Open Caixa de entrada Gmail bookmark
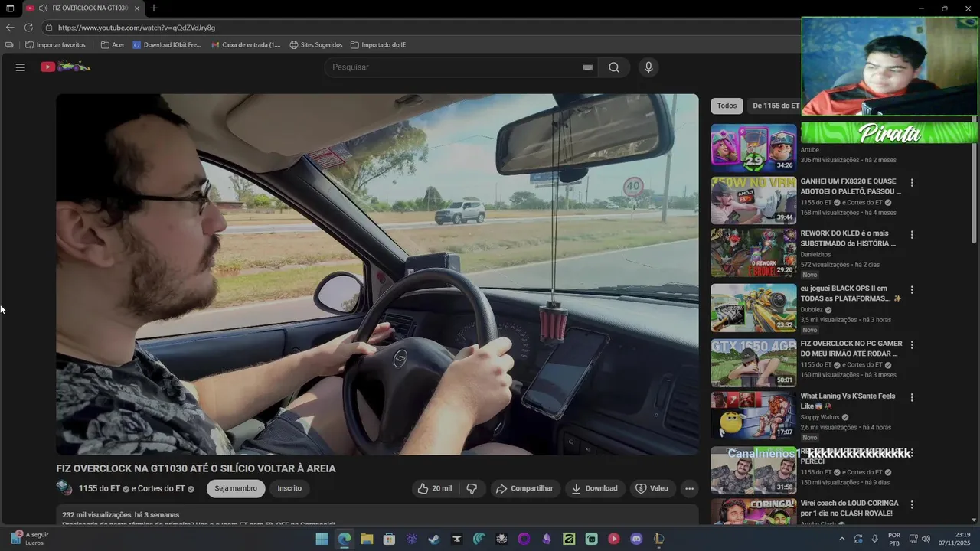The width and height of the screenshot is (980, 551). [x=246, y=45]
